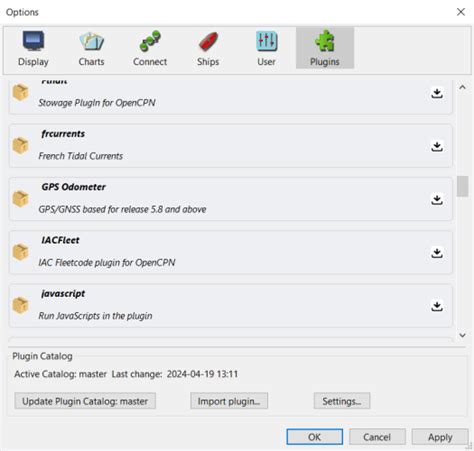Click 'IAC Fleetcode plugin for OpenCPN' text
This screenshot has width=474, height=451.
pyautogui.click(x=107, y=263)
